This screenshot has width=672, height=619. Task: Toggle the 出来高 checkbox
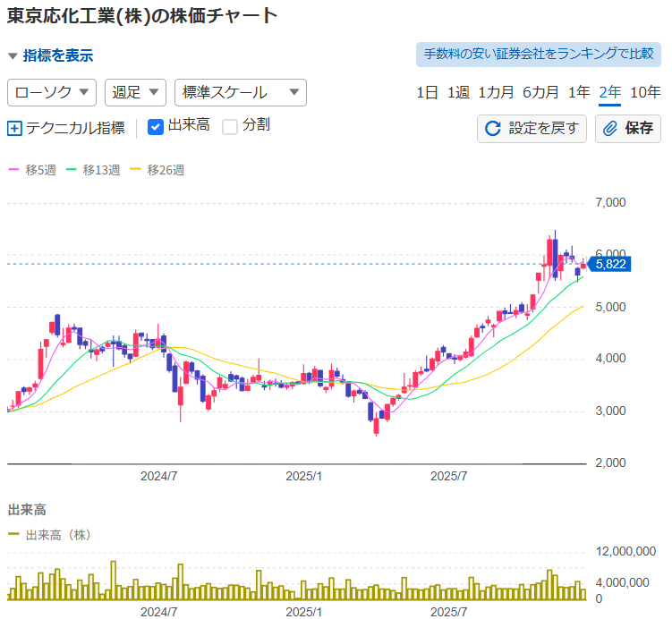[x=155, y=126]
